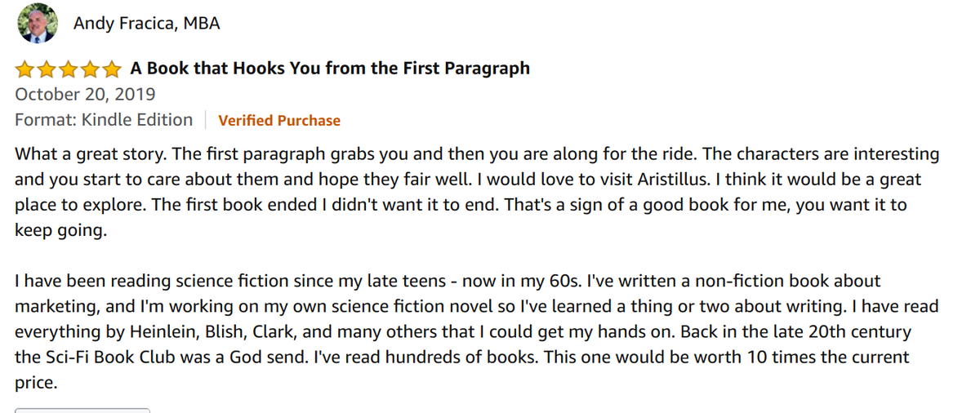Select the first star of the rating
The image size is (980, 413).
25,69
